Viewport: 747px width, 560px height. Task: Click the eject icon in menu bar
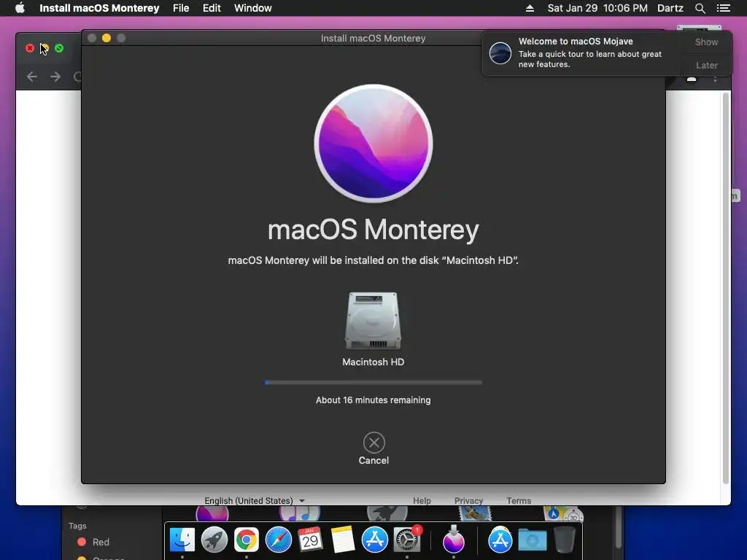pos(530,8)
